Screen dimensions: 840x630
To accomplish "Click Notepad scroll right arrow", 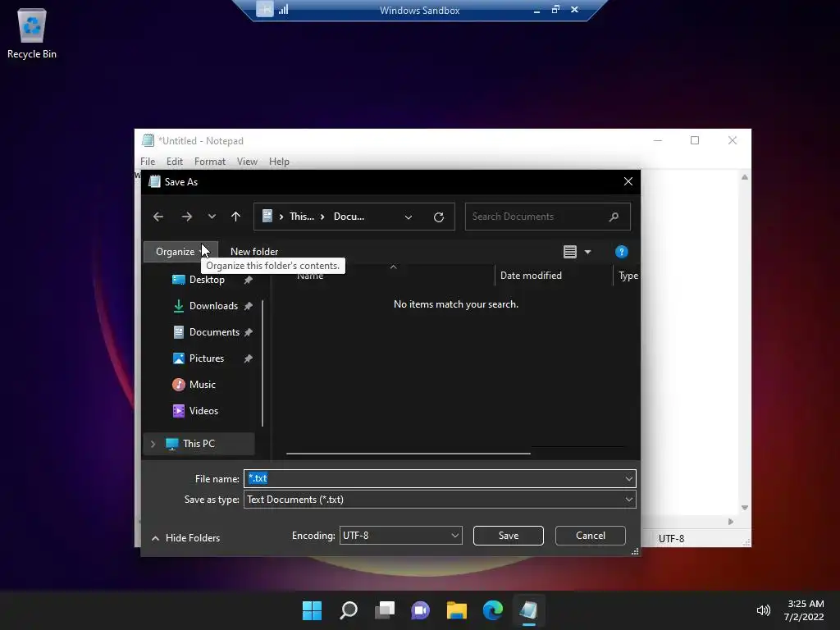I will pos(731,521).
